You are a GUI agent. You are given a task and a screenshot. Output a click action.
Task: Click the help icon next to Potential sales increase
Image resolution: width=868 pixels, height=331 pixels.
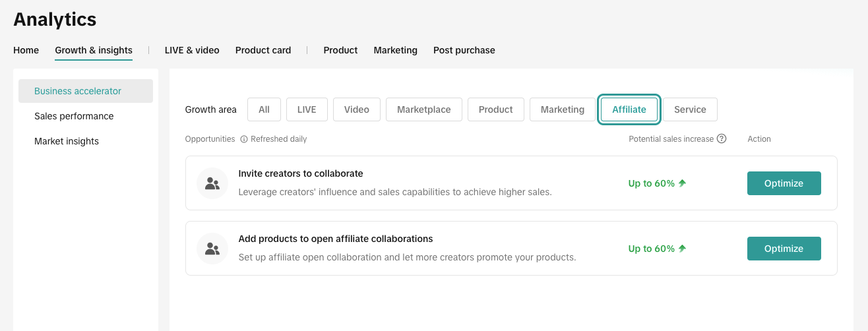(722, 139)
